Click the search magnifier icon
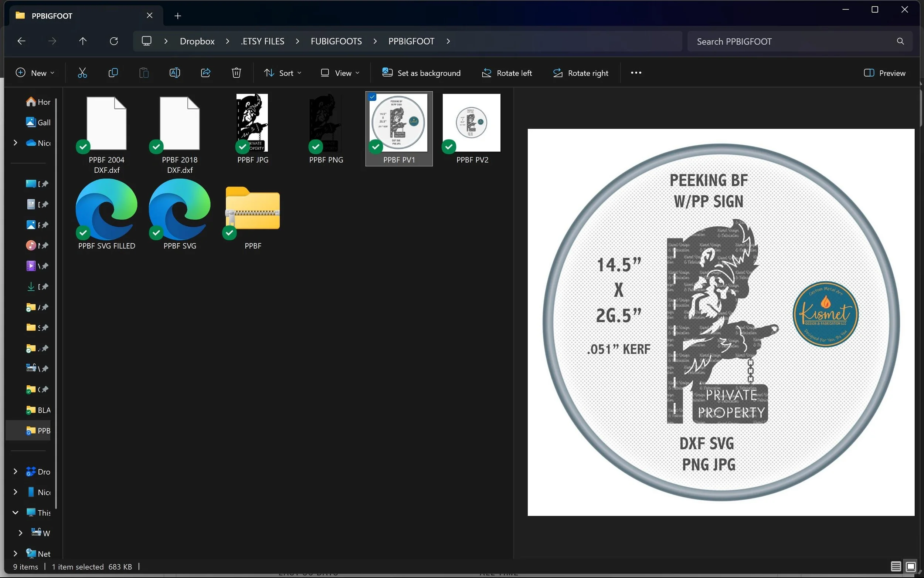The width and height of the screenshot is (924, 578). point(900,41)
